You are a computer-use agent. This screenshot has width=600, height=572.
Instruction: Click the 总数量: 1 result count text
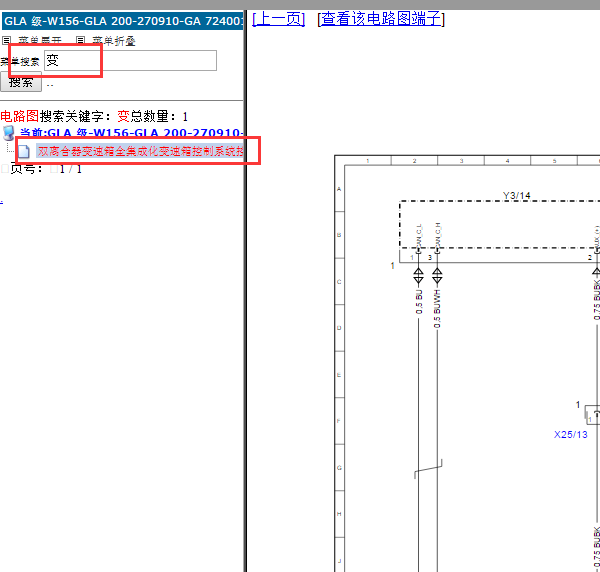159,116
